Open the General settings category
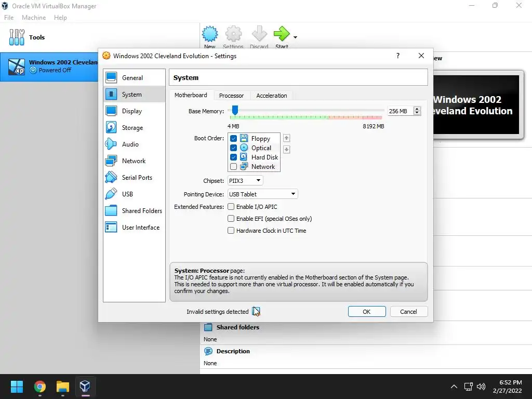Screen dimensions: 532x399 pos(134,78)
